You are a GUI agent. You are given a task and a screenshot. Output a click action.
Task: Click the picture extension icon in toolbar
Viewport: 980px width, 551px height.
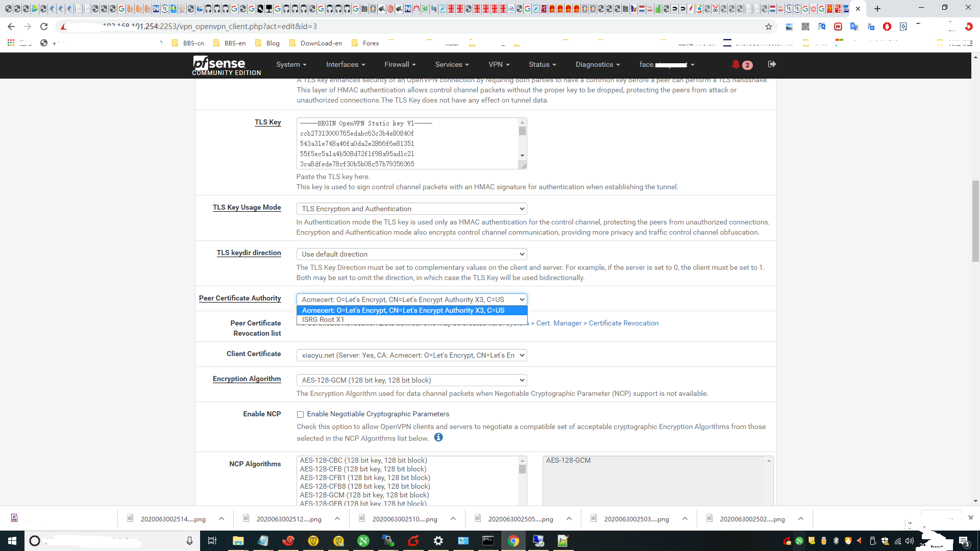[789, 27]
